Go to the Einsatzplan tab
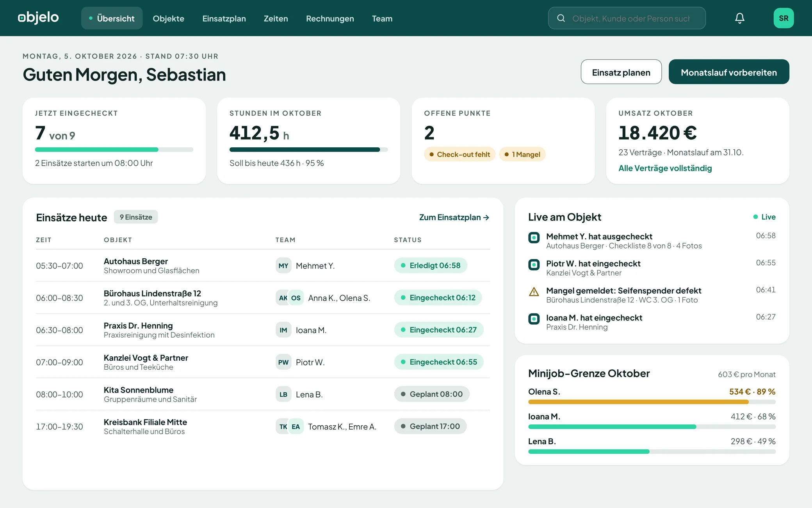 click(224, 18)
